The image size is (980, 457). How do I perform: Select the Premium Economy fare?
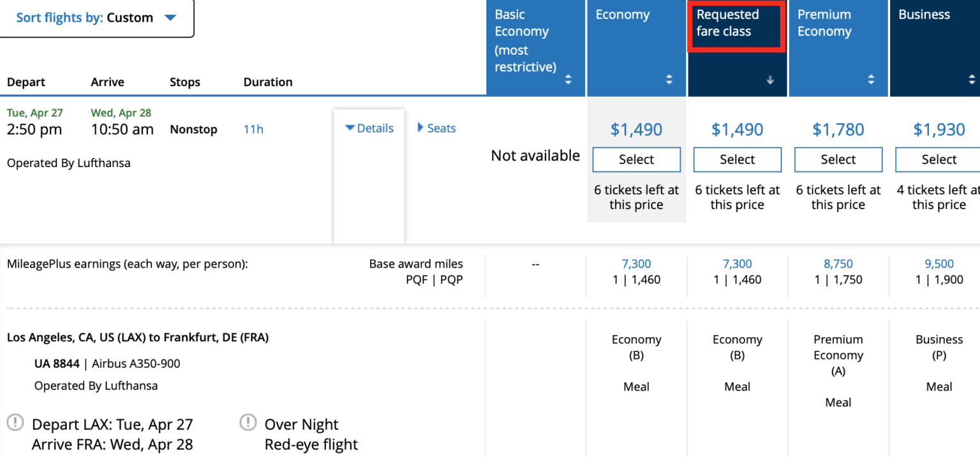[x=838, y=159]
